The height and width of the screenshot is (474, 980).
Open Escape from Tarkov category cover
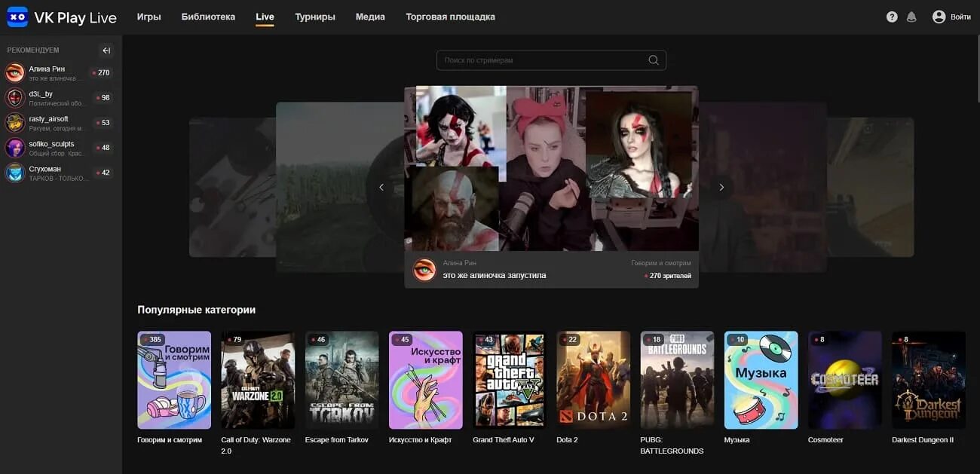[x=341, y=380]
